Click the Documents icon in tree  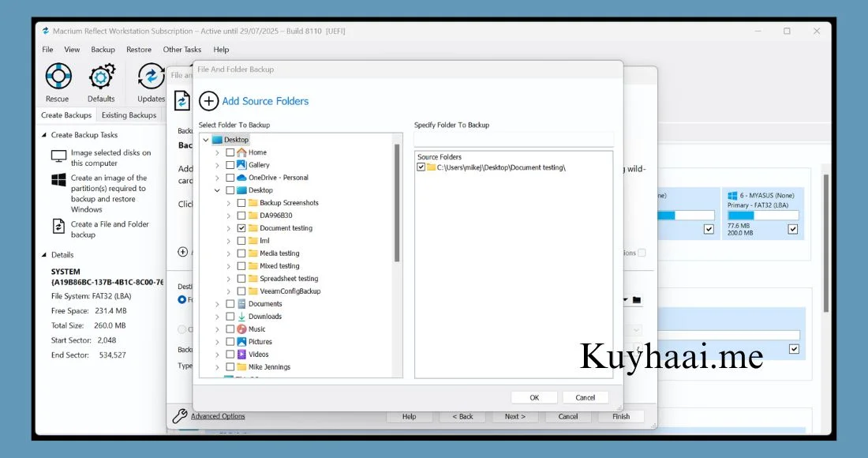tap(241, 303)
